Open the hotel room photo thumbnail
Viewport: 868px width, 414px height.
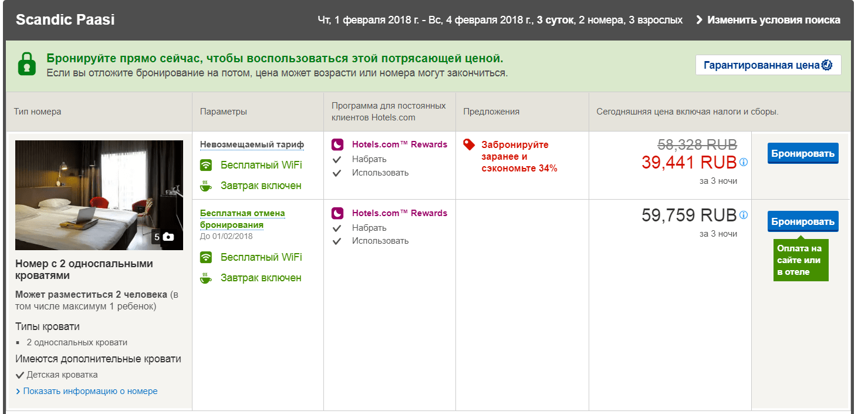(x=99, y=195)
